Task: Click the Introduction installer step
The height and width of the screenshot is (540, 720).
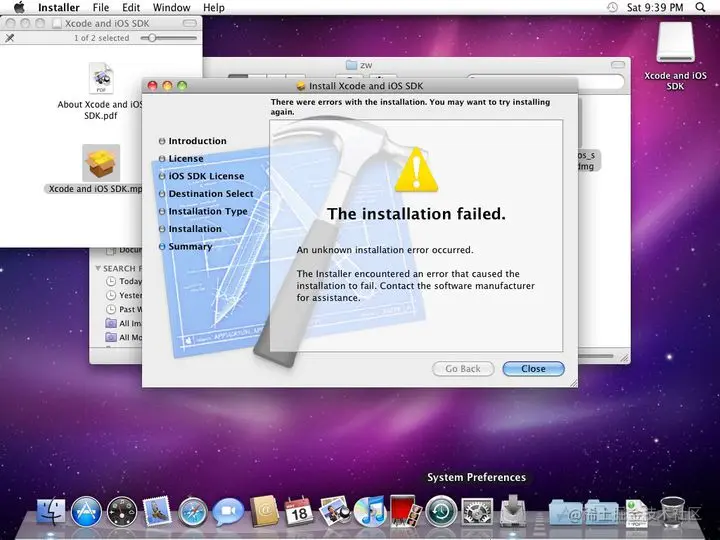Action: [197, 141]
